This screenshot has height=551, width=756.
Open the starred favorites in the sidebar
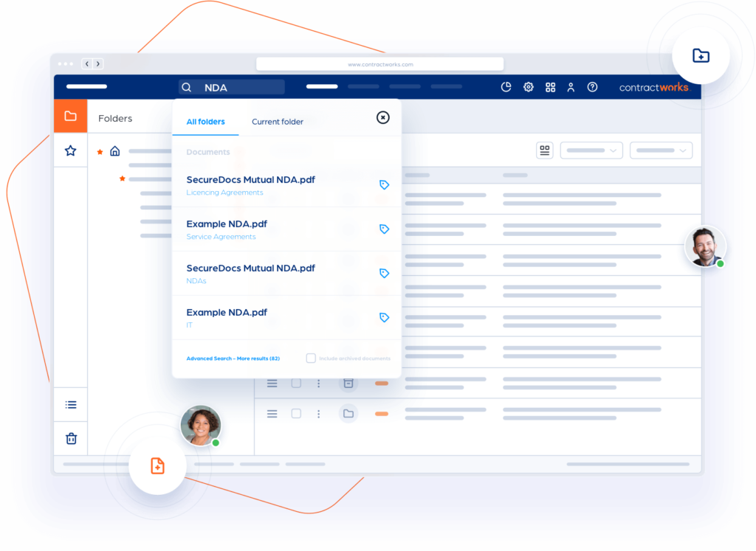(71, 150)
